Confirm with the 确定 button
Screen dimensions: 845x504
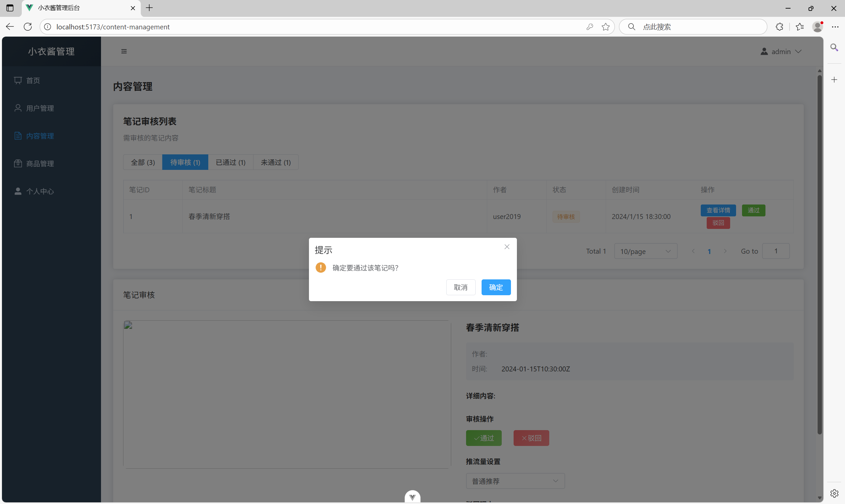tap(496, 287)
